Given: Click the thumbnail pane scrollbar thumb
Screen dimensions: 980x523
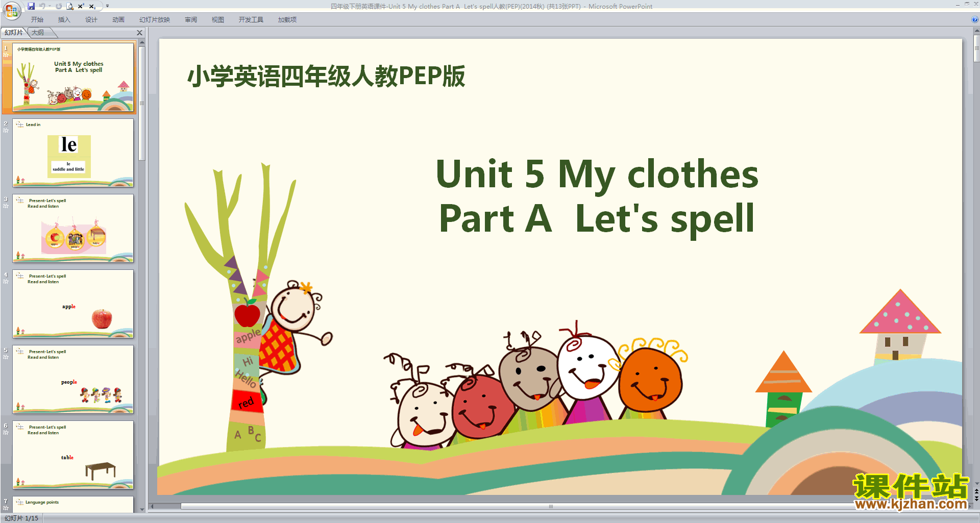Looking at the screenshot, I should pos(142,104).
